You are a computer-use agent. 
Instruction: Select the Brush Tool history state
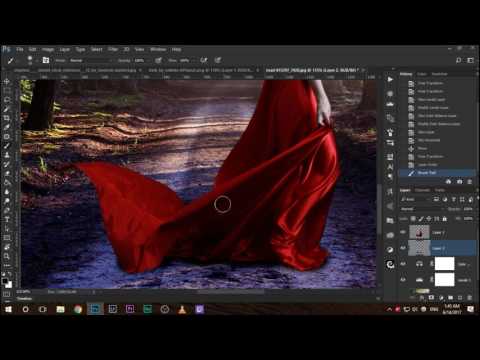pos(437,173)
